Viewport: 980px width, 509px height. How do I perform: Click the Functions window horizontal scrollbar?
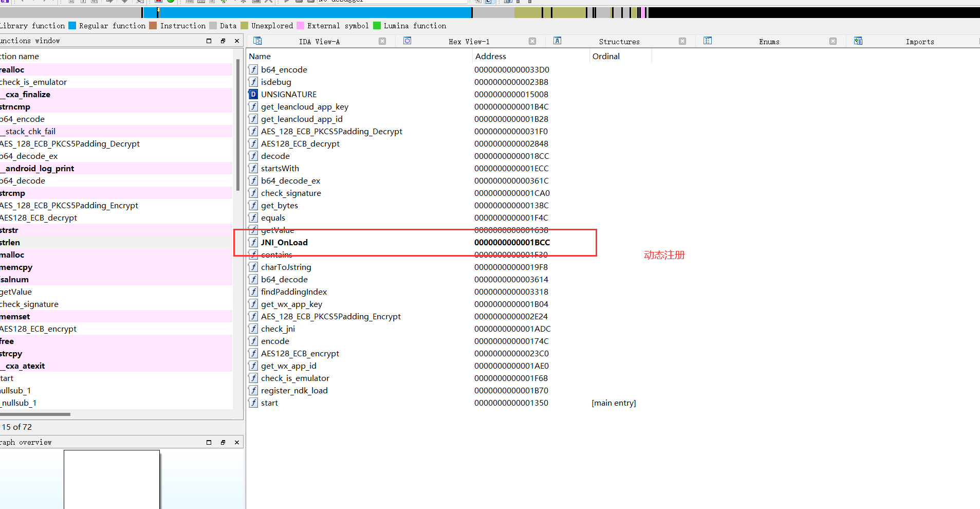point(35,414)
